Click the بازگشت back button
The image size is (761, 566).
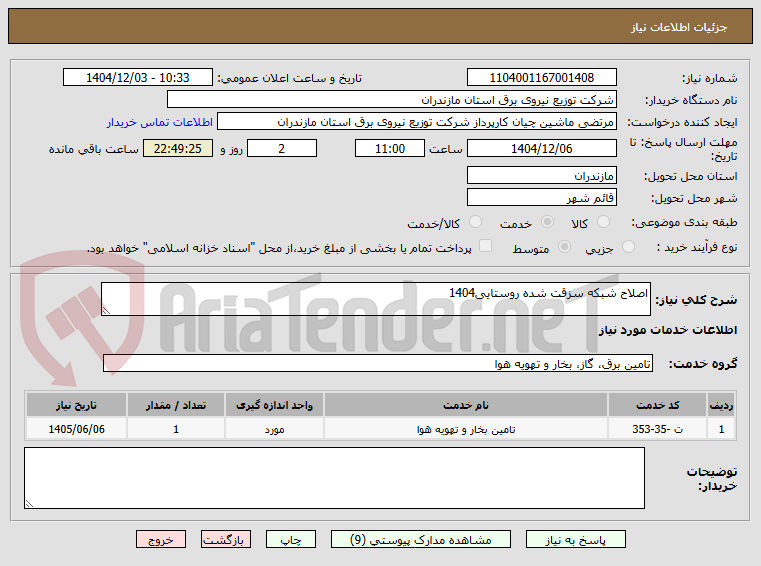pos(226,539)
